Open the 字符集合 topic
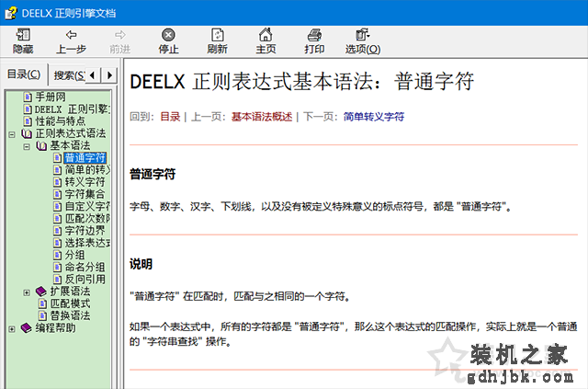This screenshot has width=588, height=389. click(x=85, y=194)
